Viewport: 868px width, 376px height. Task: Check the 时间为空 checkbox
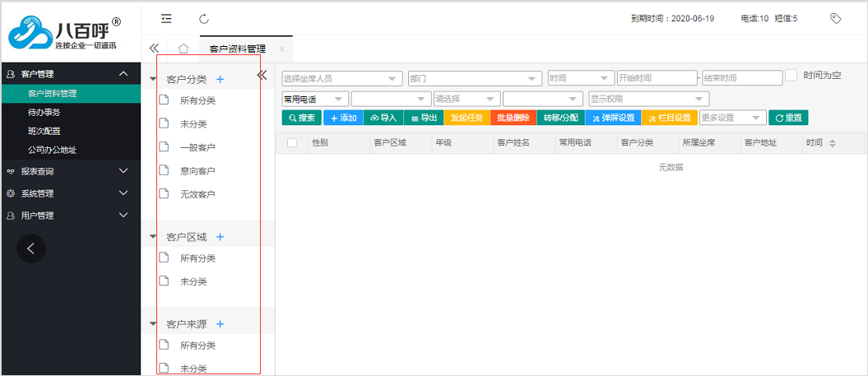pos(791,76)
